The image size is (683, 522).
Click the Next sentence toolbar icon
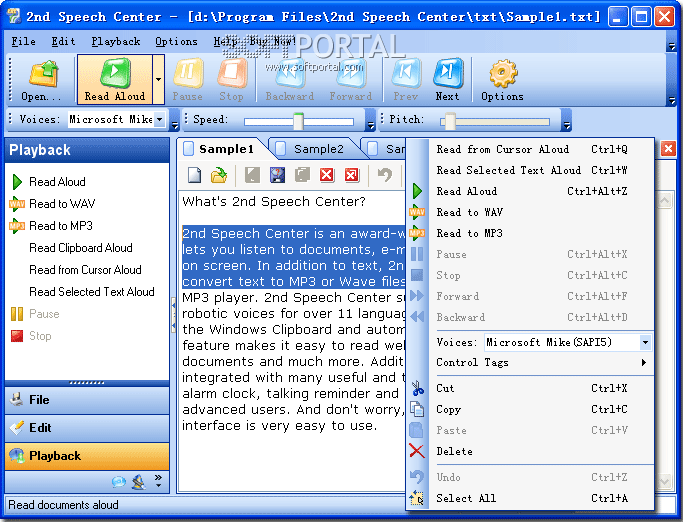tap(448, 80)
